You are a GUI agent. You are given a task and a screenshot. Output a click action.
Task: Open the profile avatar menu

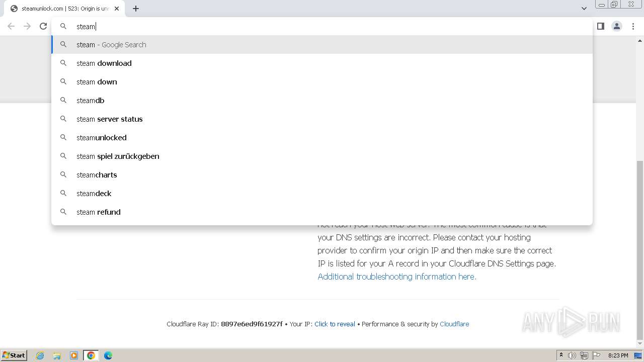tap(617, 26)
